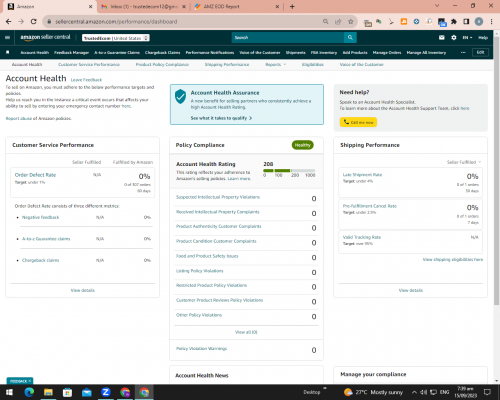Click the Account Health Assurance shield icon

pos(180,97)
